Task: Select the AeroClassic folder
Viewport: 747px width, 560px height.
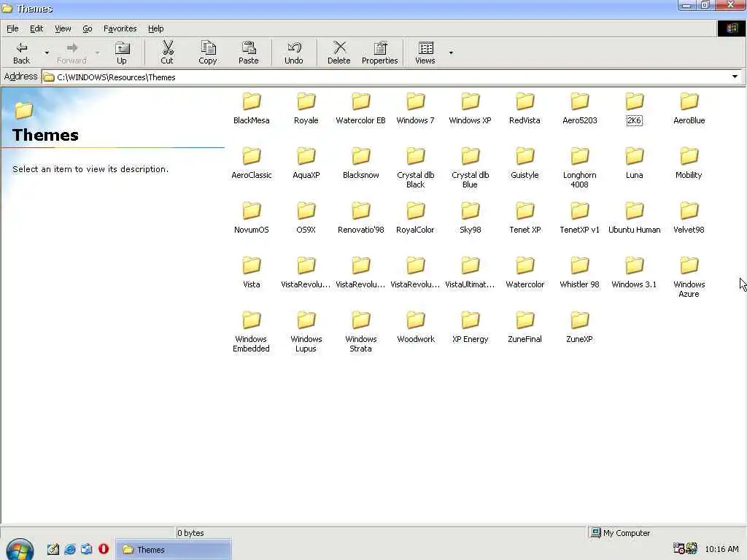Action: [x=252, y=164]
